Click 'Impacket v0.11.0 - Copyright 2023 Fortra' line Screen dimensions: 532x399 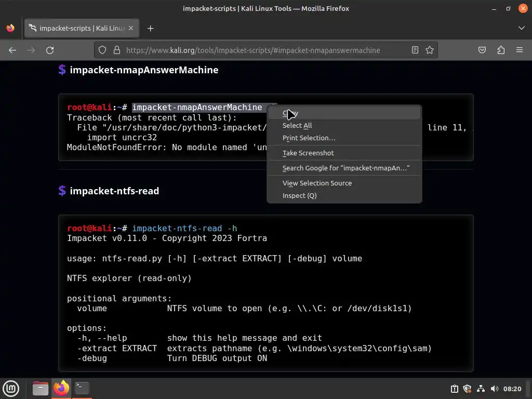coord(167,238)
